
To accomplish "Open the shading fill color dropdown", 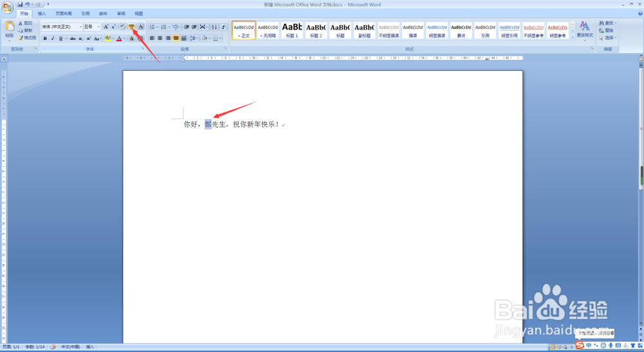I will pyautogui.click(x=209, y=38).
